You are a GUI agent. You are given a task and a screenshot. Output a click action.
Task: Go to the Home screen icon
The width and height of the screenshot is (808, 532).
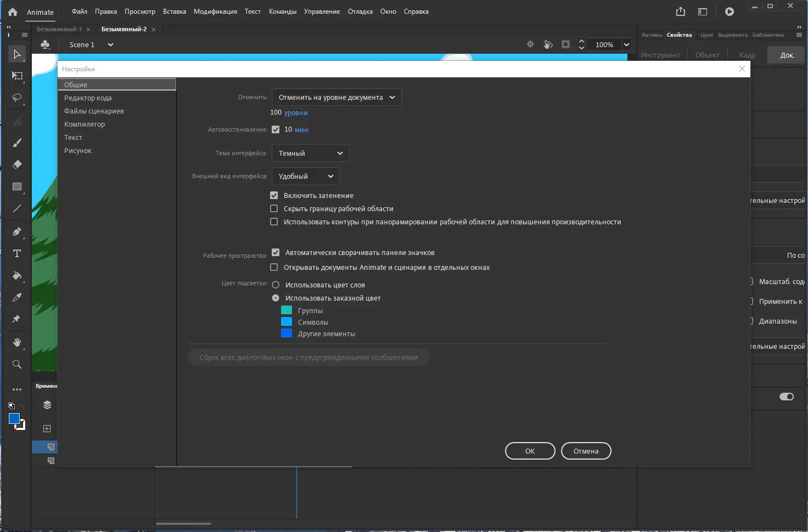coord(13,12)
